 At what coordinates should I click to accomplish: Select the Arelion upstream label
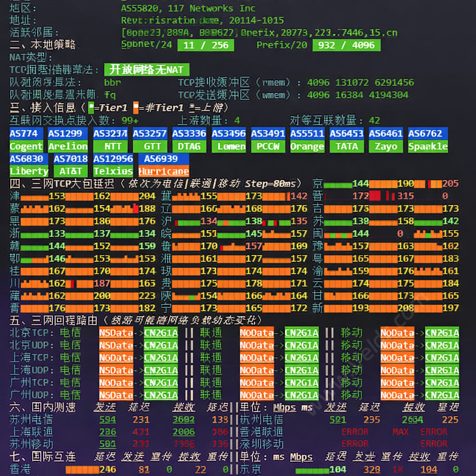click(x=68, y=146)
